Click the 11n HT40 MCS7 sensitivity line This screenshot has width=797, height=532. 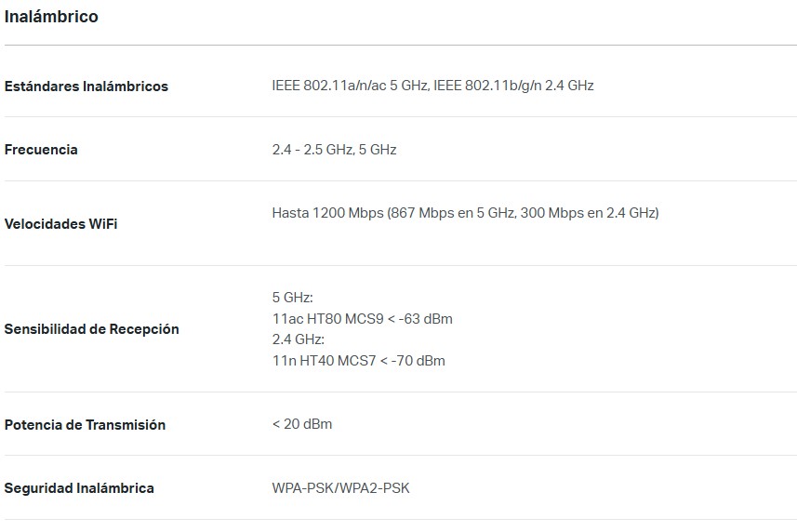coord(358,361)
